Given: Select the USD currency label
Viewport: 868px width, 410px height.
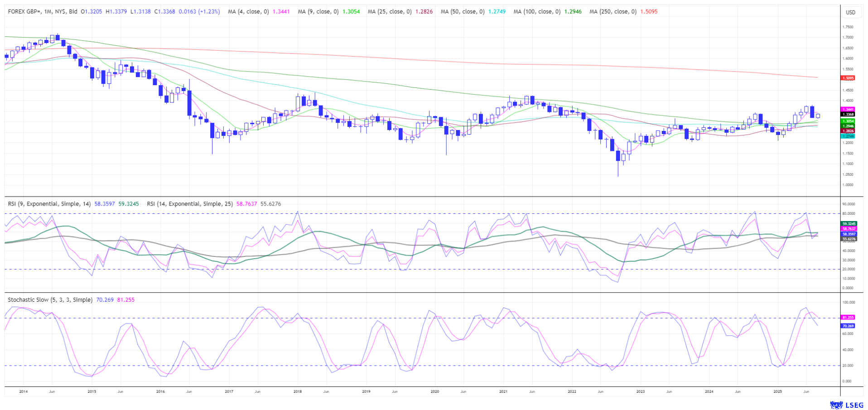Looking at the screenshot, I should pos(850,12).
